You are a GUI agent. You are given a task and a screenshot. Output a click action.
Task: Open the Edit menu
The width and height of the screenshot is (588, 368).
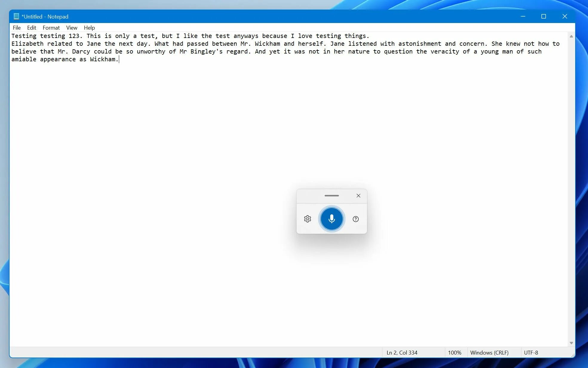(31, 28)
